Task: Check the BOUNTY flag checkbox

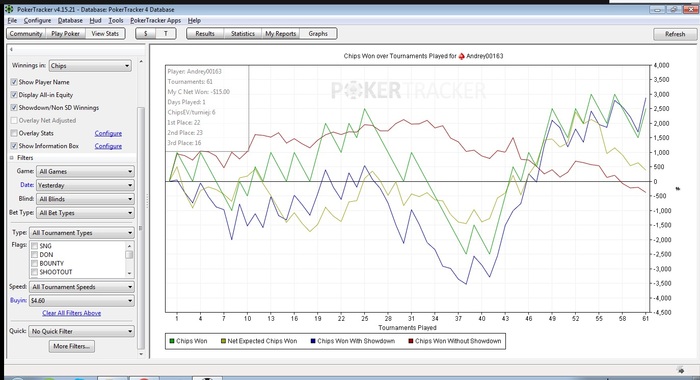Action: (34, 263)
